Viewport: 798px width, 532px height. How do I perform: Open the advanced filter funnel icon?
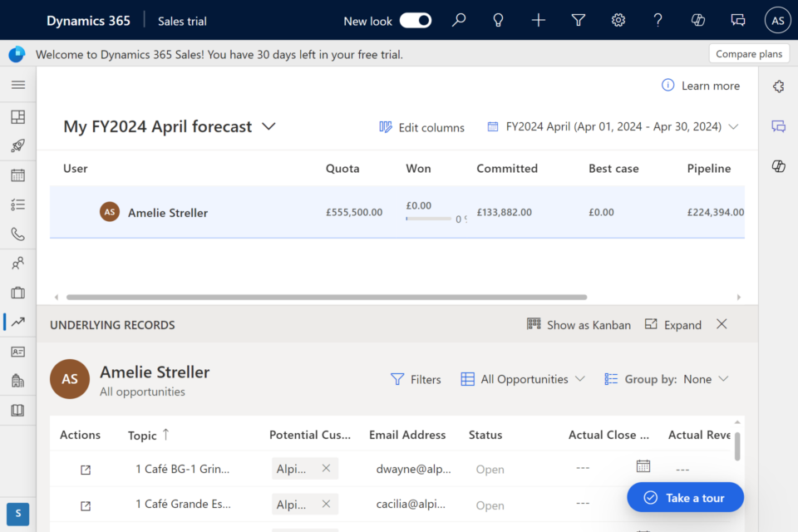(x=579, y=21)
